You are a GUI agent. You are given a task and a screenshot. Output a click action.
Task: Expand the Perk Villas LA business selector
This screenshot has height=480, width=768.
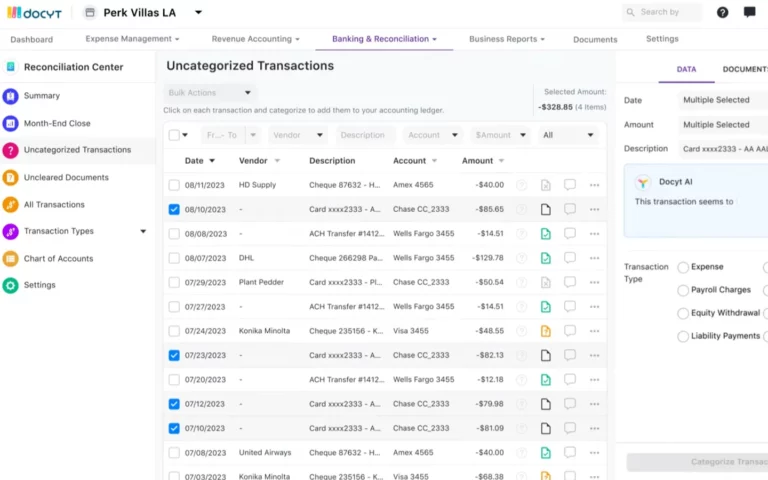click(198, 12)
